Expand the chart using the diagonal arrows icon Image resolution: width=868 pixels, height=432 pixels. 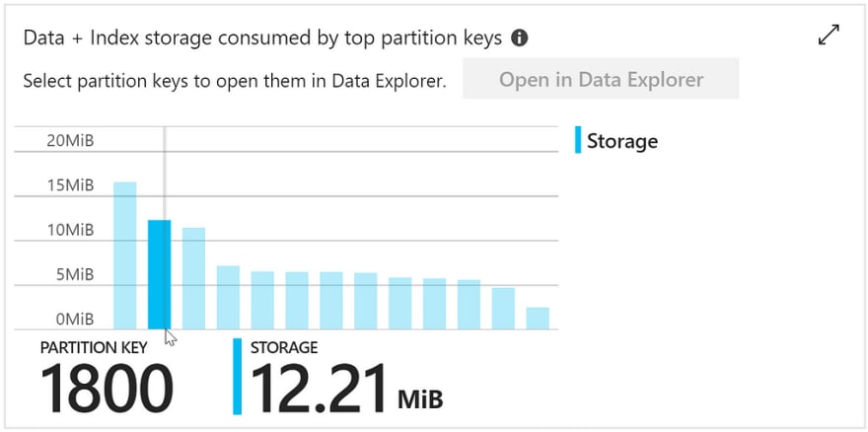point(829,35)
